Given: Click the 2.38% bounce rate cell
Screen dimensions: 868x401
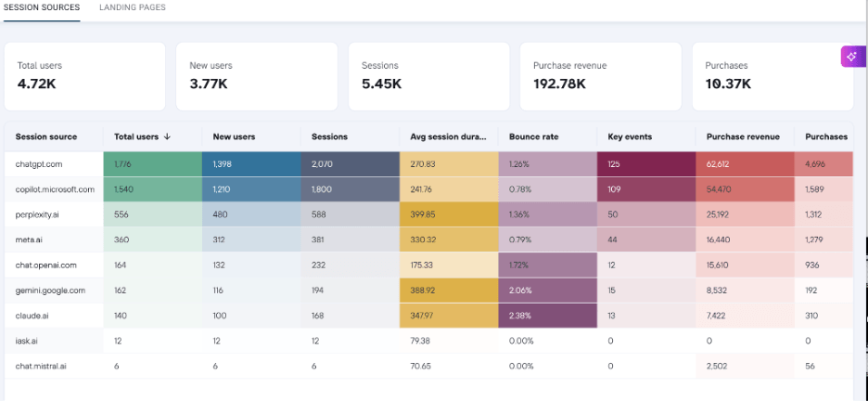Looking at the screenshot, I should 547,316.
